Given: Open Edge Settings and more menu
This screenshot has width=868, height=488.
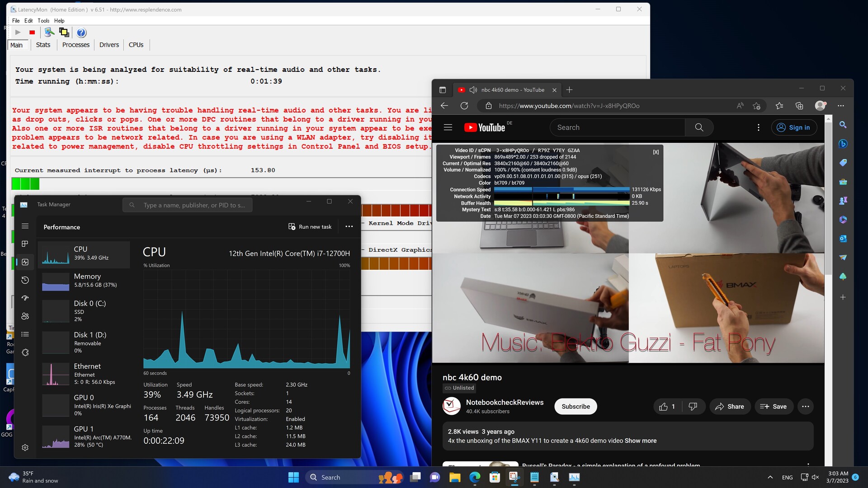Looking at the screenshot, I should coord(841,106).
